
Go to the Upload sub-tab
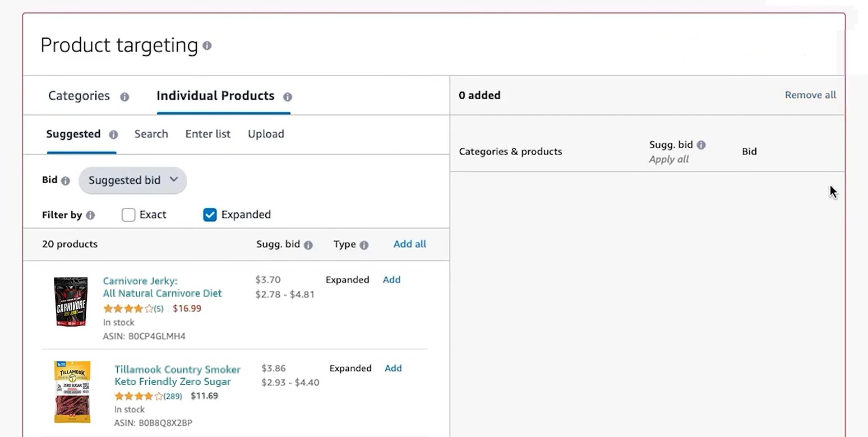pos(266,134)
